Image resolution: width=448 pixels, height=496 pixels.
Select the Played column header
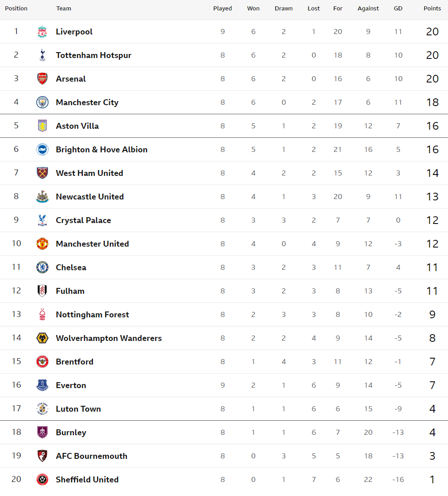pos(223,9)
